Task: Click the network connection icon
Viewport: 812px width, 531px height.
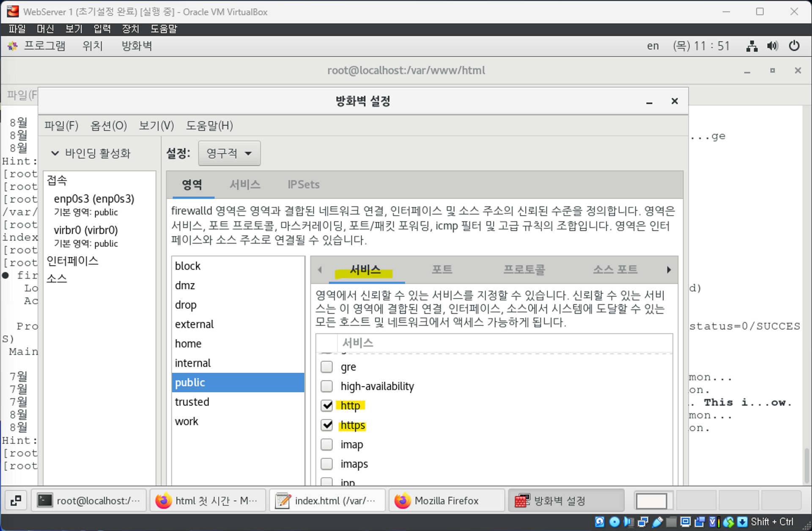Action: tap(752, 46)
